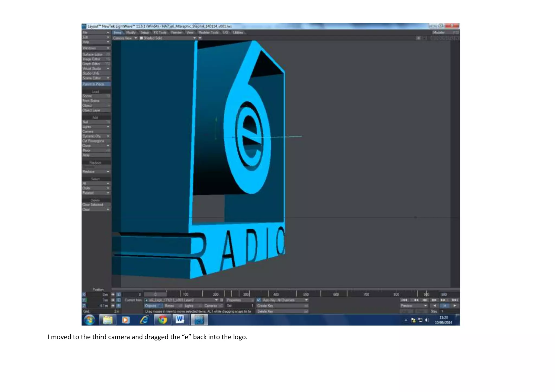Click the LightWave Layout taskbar icon
The image size is (555, 392).
pos(199,320)
